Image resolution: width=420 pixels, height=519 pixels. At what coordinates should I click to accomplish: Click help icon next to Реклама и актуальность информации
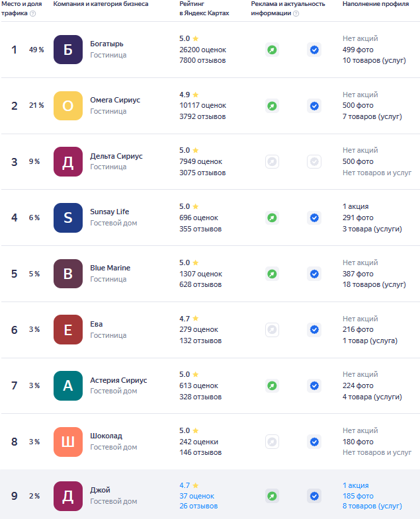[x=296, y=14]
